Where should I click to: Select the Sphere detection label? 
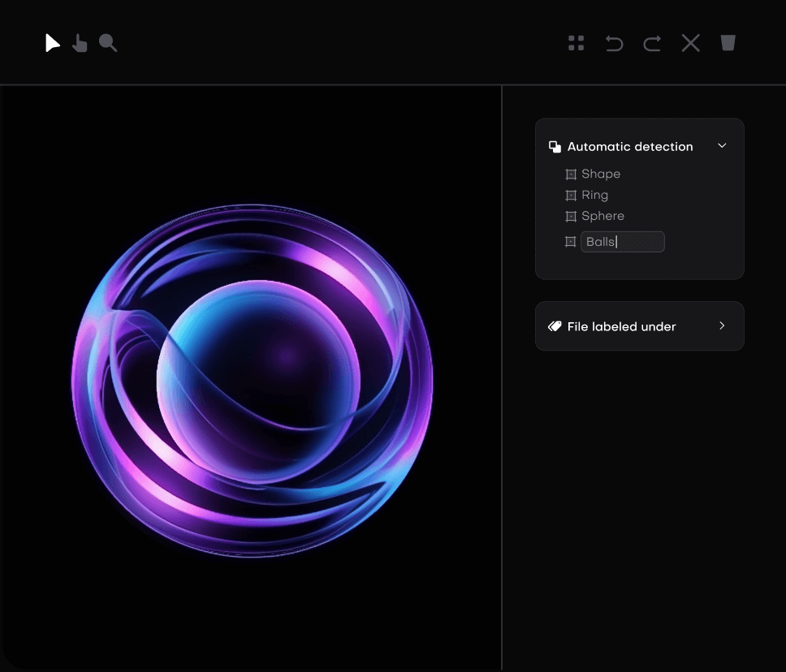pos(603,216)
